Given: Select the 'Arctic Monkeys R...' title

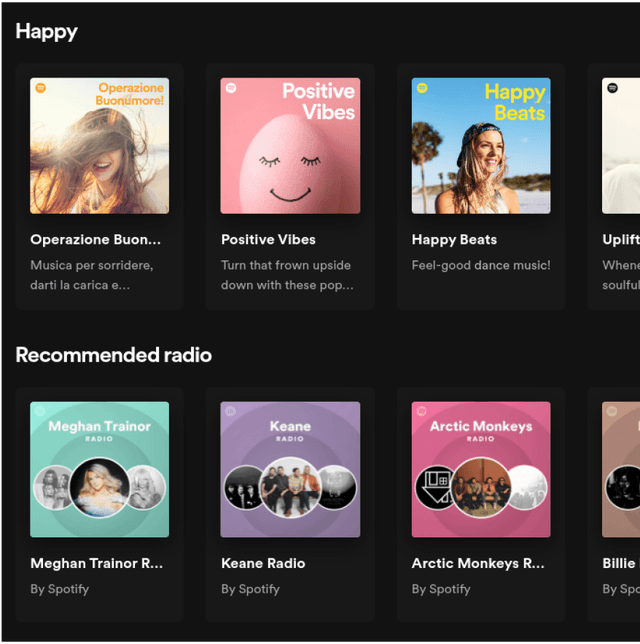Looking at the screenshot, I should click(x=478, y=563).
